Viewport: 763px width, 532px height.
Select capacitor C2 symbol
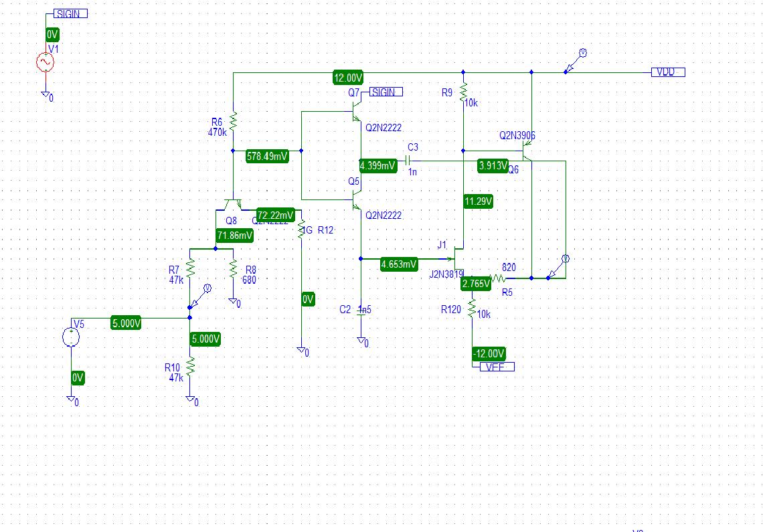pos(361,314)
